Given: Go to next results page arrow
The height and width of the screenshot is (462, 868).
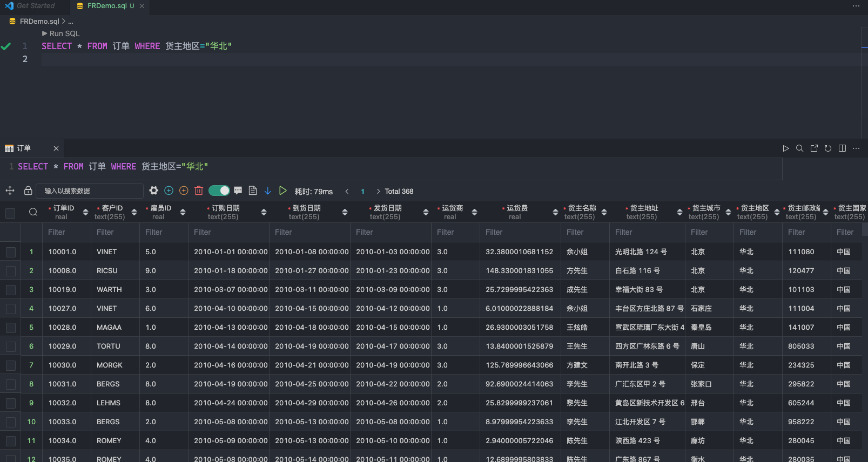Looking at the screenshot, I should pos(378,191).
